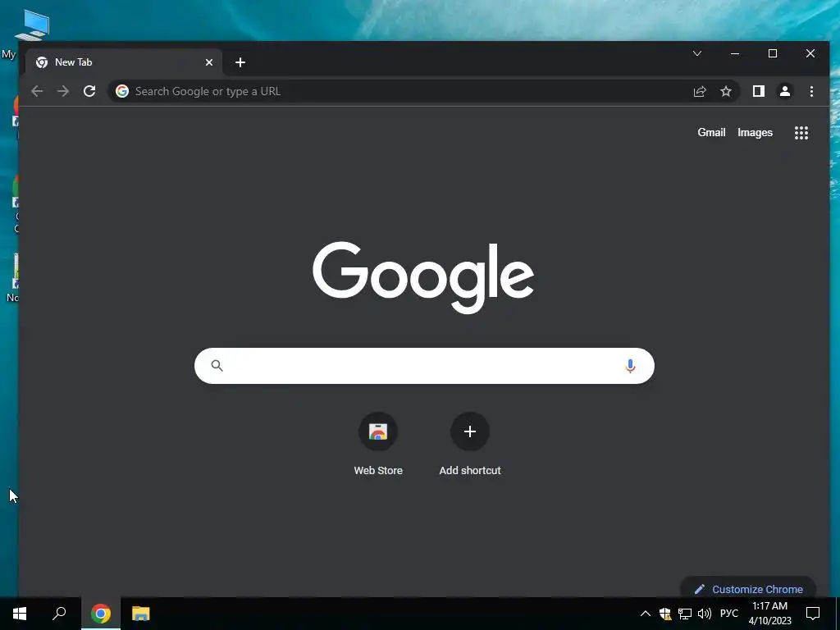Open the volume control tray icon
The height and width of the screenshot is (630, 840).
[705, 614]
